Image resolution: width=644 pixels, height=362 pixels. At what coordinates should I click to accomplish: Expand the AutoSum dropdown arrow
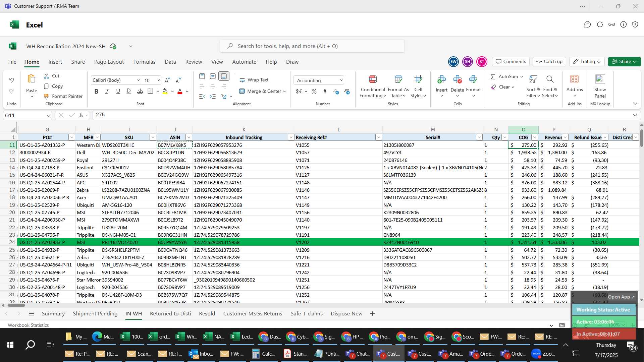[x=522, y=77]
